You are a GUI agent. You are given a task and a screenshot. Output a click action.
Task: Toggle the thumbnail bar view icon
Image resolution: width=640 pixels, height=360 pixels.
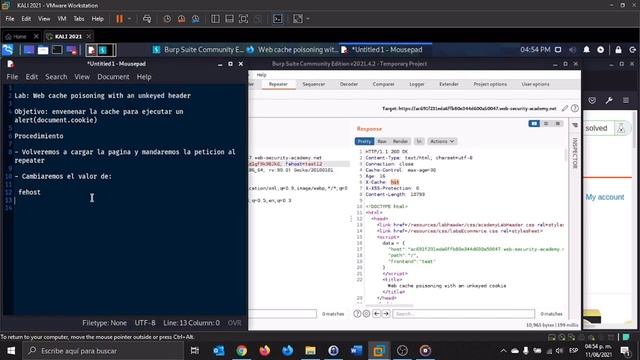(229, 19)
